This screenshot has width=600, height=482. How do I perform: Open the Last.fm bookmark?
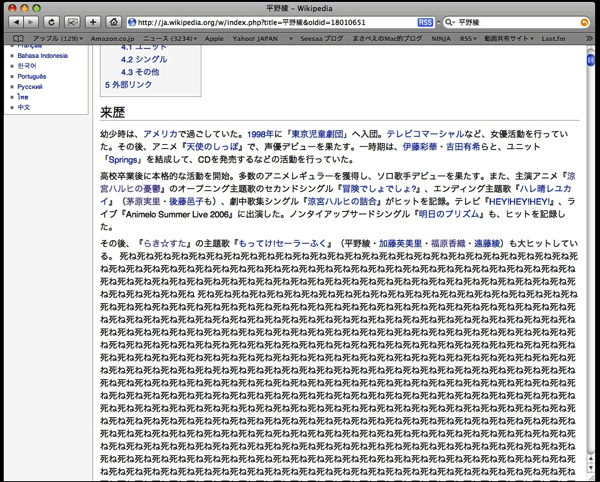pyautogui.click(x=553, y=39)
